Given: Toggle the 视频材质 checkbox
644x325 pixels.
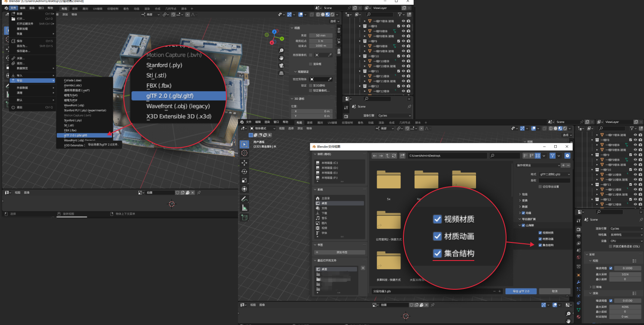Looking at the screenshot, I should tap(540, 233).
